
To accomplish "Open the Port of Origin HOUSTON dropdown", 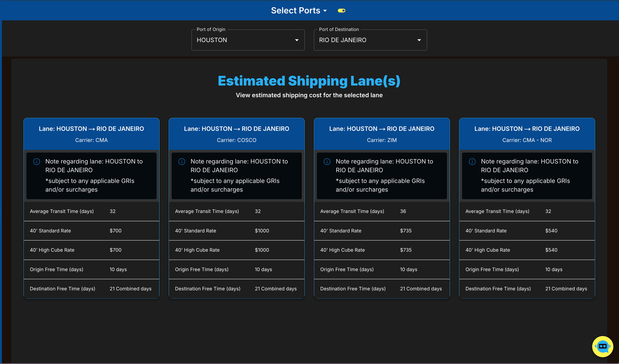I will (x=248, y=40).
